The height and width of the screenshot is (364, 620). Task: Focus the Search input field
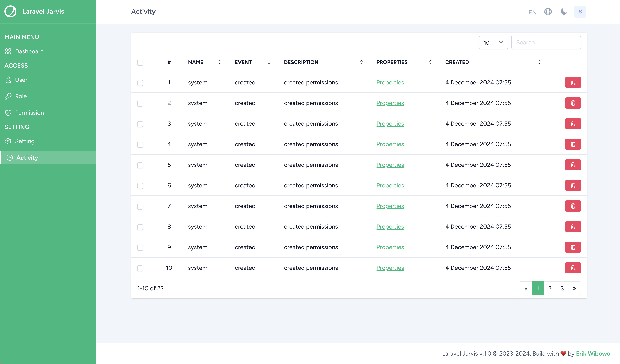point(546,43)
